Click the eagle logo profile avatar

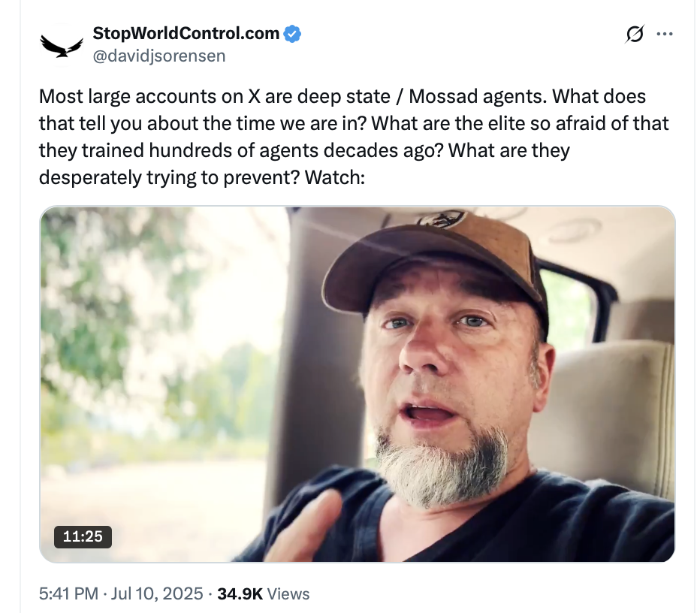pos(62,46)
